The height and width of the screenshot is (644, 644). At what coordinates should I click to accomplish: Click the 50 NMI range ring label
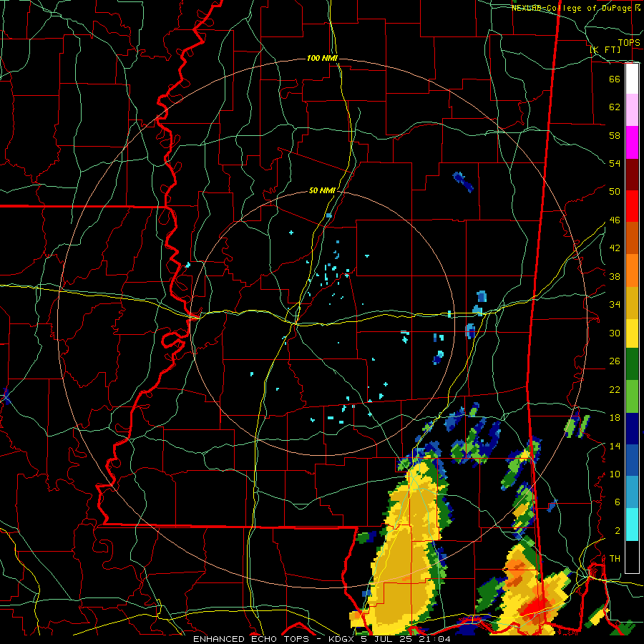click(x=322, y=190)
